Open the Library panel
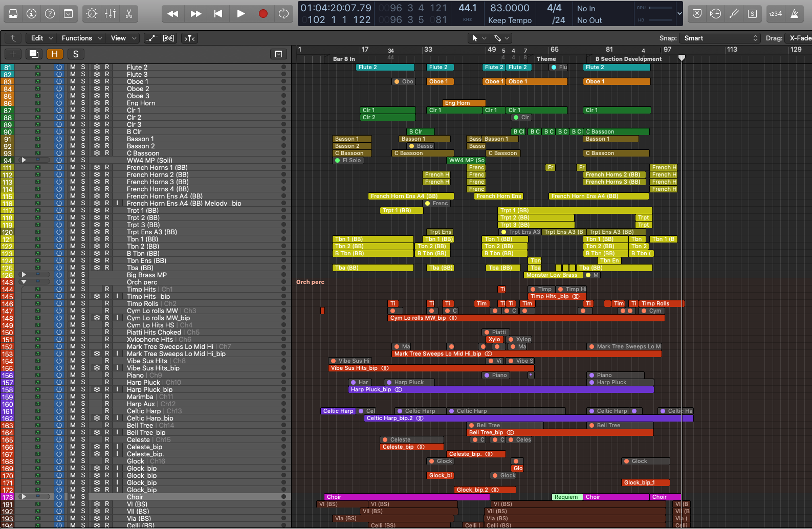Screen dimensions: 812x529 (x=13, y=14)
